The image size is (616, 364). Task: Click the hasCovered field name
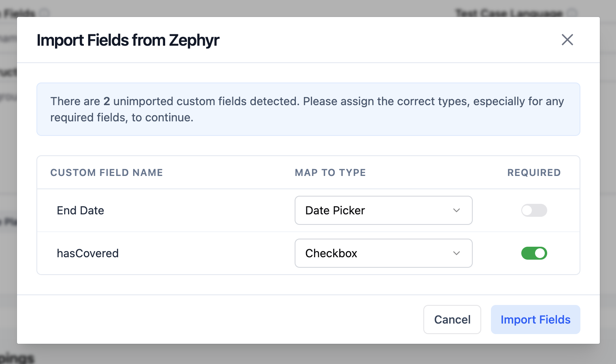coord(88,253)
